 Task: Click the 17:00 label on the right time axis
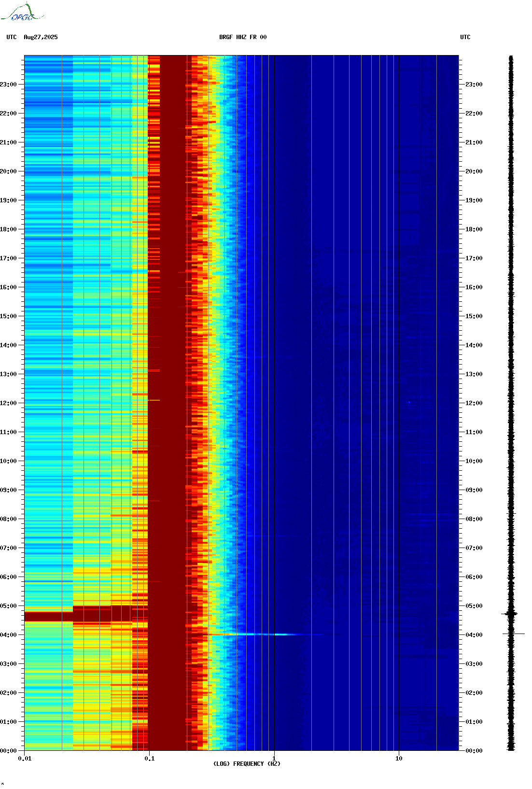(474, 258)
